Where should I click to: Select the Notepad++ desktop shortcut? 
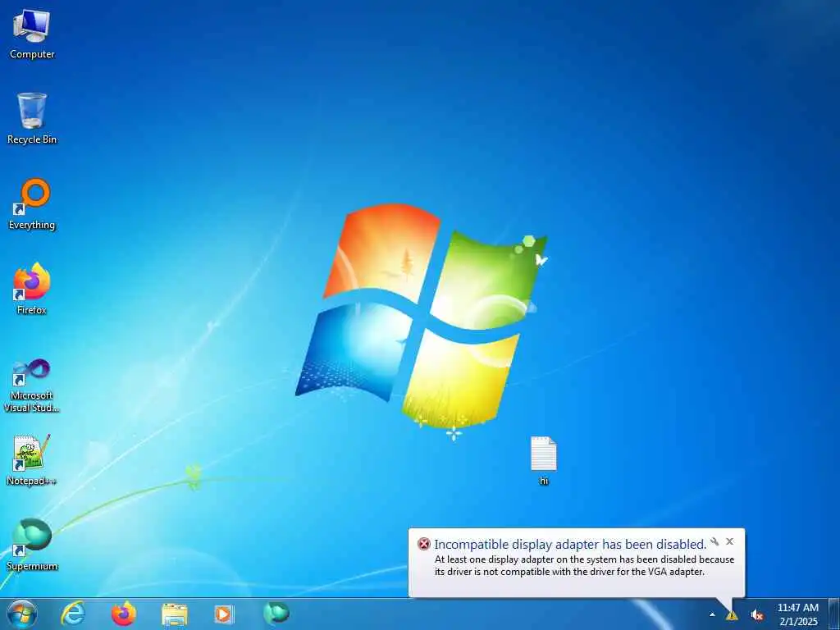(x=32, y=459)
